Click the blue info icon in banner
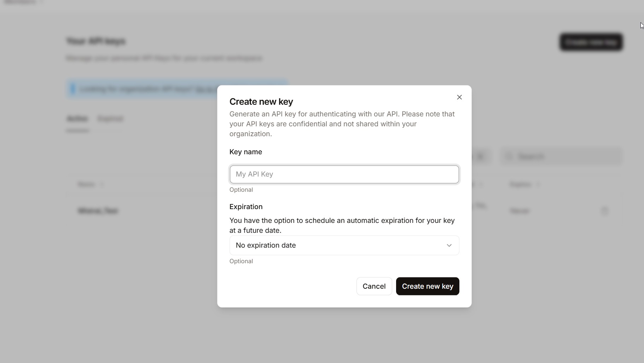 [x=73, y=89]
